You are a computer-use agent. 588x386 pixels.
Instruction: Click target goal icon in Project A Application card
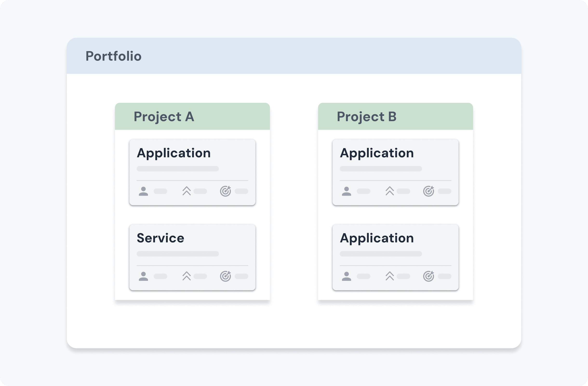pyautogui.click(x=225, y=191)
